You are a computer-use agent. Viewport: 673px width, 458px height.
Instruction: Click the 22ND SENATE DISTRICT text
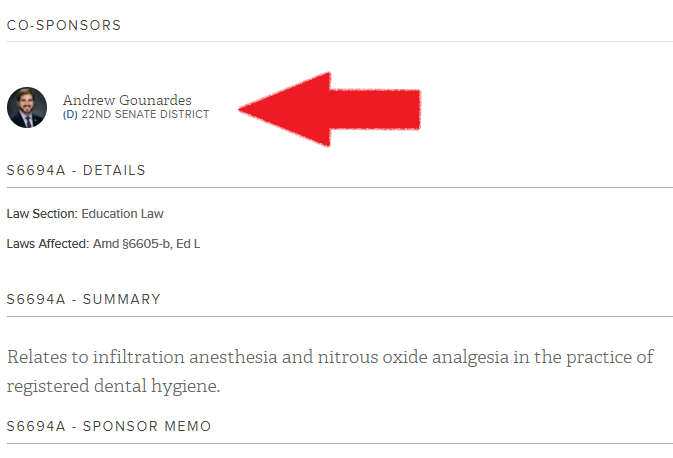145,114
